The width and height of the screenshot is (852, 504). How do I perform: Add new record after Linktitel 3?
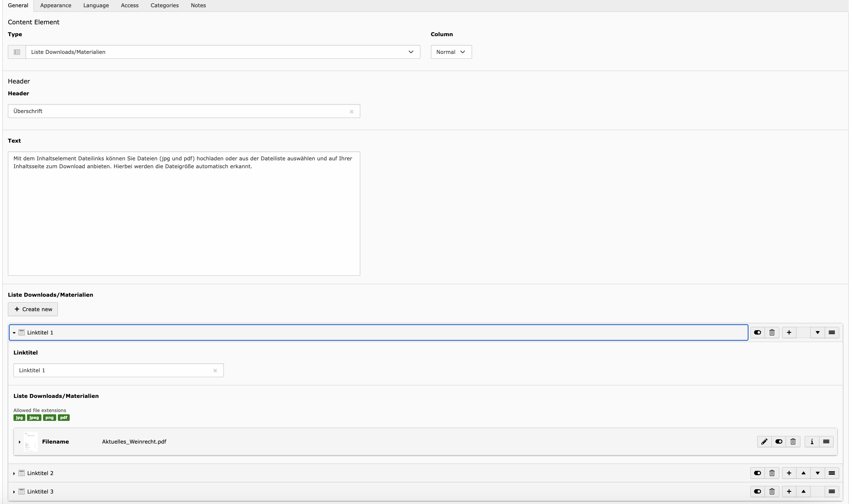tap(789, 492)
